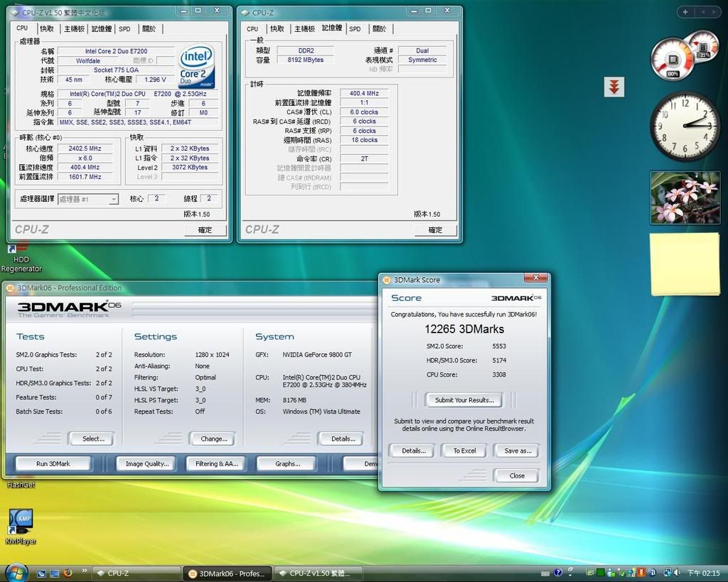Click the FlashGet red arrow drop zone

614,87
